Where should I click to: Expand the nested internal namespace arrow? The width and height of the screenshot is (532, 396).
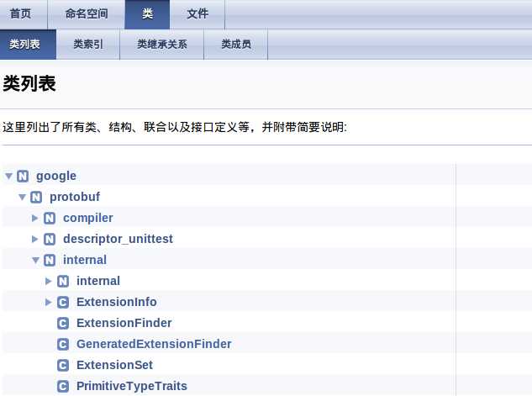pos(48,282)
